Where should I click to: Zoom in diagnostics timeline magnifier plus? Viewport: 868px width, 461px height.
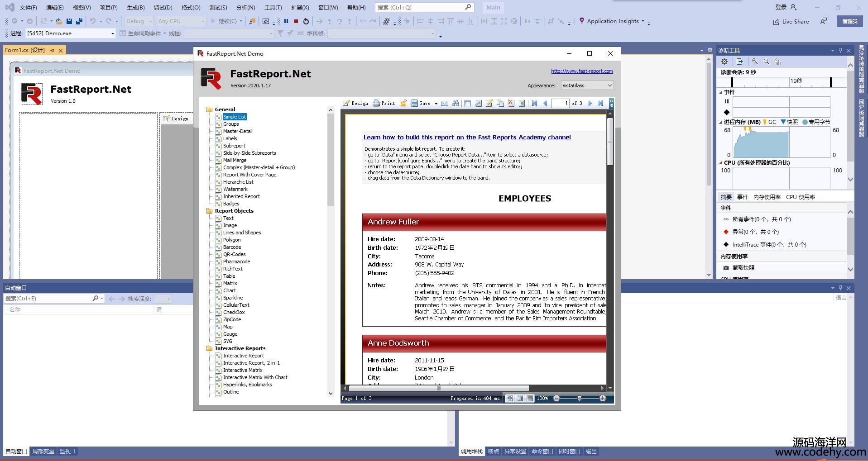tap(755, 62)
